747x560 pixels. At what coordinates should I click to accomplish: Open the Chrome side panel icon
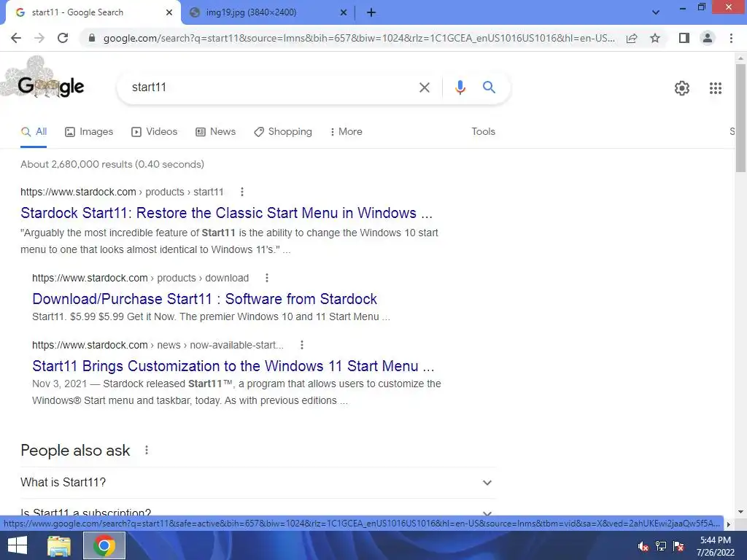pos(684,38)
